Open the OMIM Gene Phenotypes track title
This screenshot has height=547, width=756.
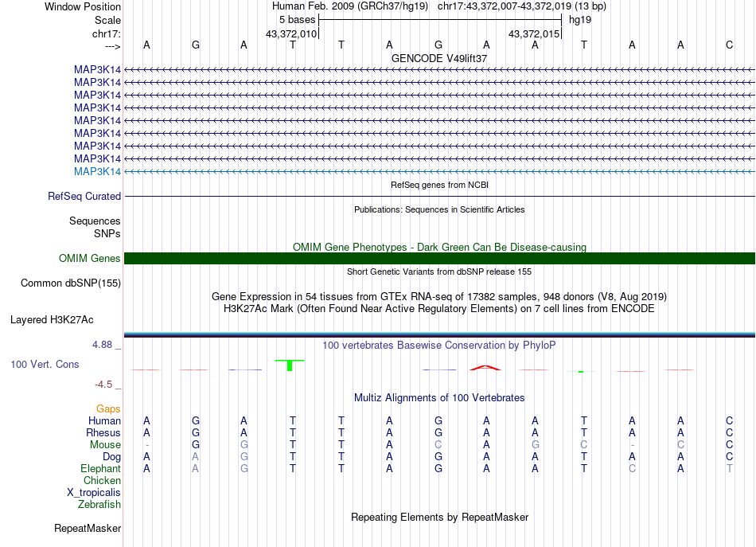[439, 247]
